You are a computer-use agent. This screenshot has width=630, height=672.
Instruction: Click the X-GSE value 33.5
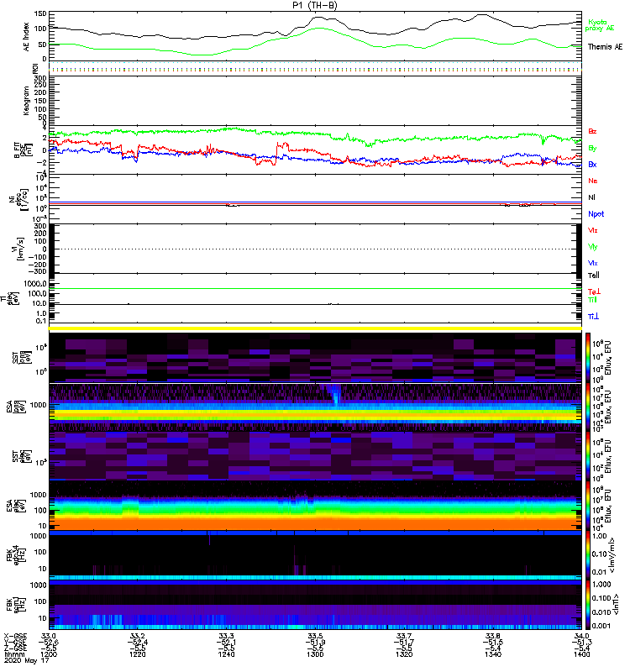(315, 636)
